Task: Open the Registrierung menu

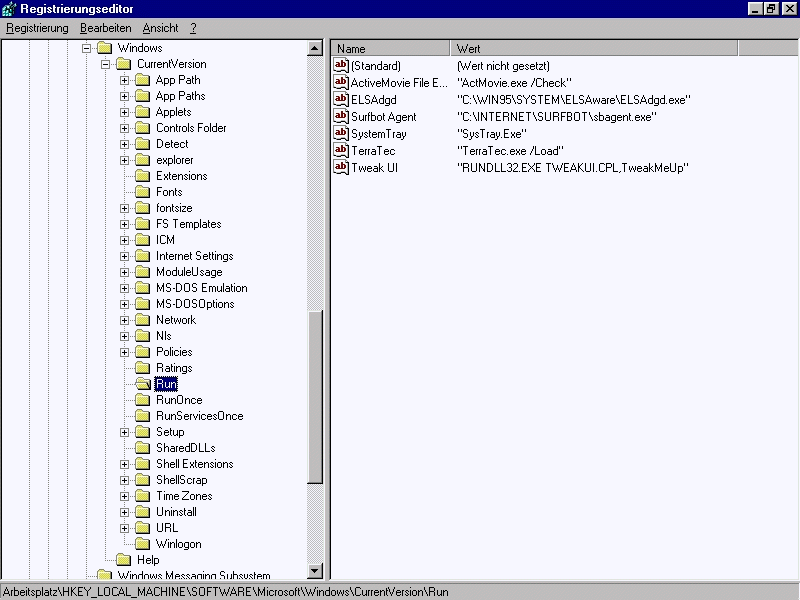Action: click(37, 28)
